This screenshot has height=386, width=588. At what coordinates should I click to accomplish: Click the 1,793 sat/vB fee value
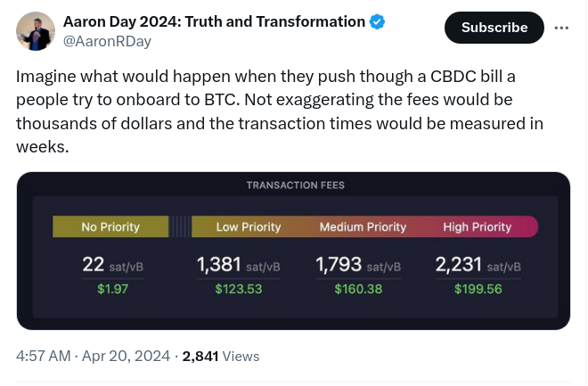click(358, 265)
